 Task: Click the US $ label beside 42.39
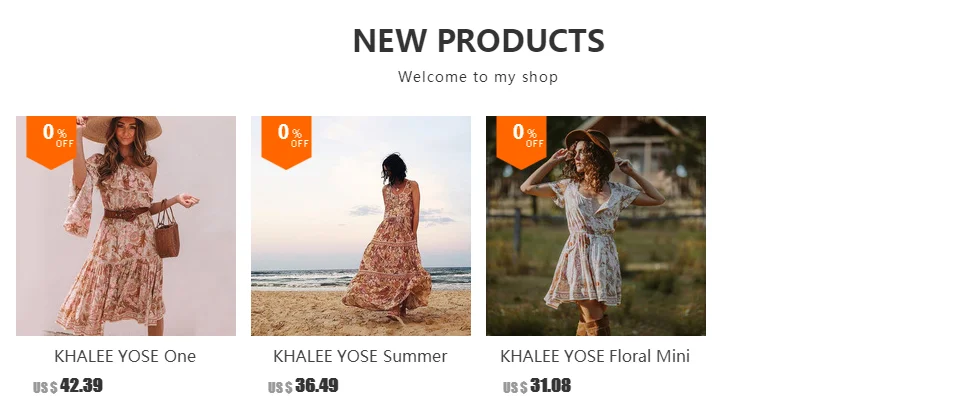click(45, 388)
